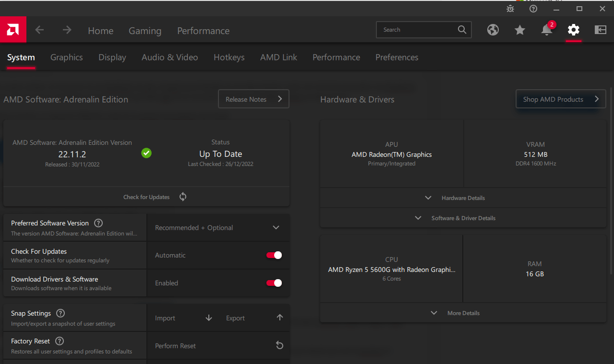Click the Export up arrow icon

[280, 317]
